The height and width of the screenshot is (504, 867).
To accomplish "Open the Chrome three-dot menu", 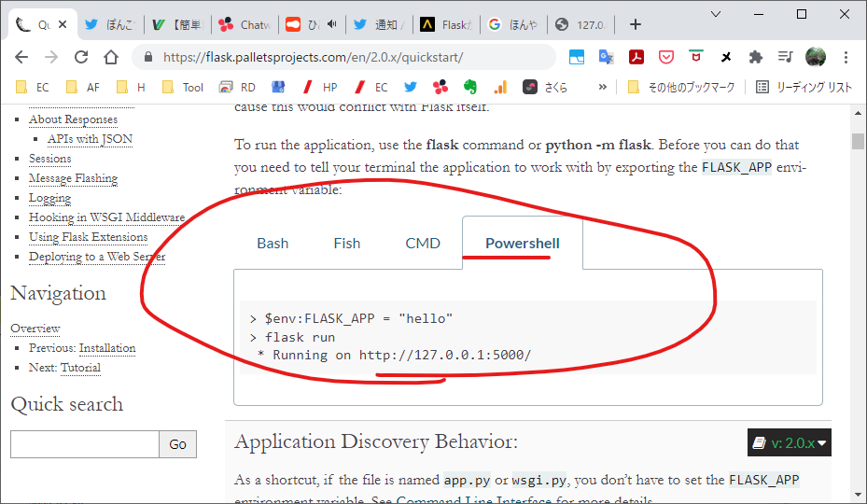I will 846,57.
